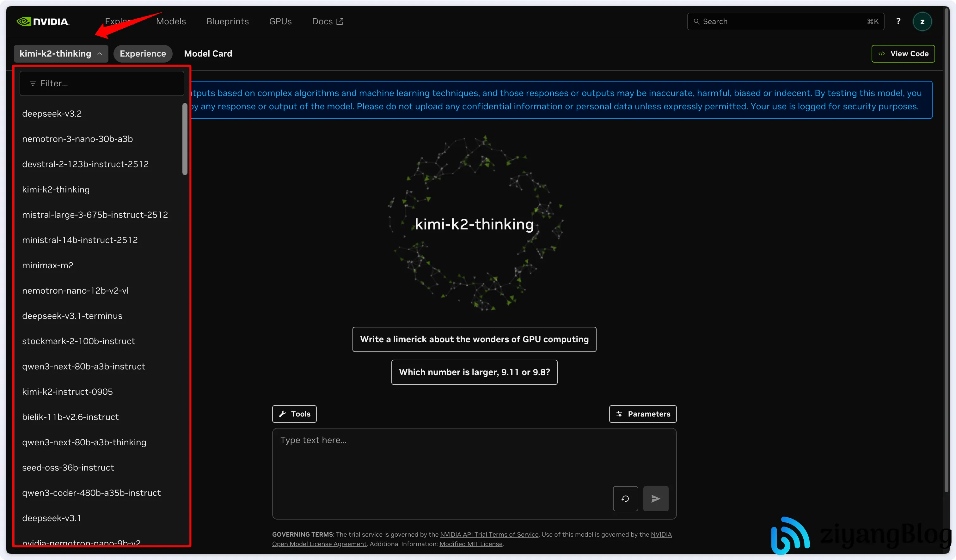The width and height of the screenshot is (956, 560).
Task: Open NVIDIA API Trial Terms of Service
Action: pyautogui.click(x=489, y=535)
